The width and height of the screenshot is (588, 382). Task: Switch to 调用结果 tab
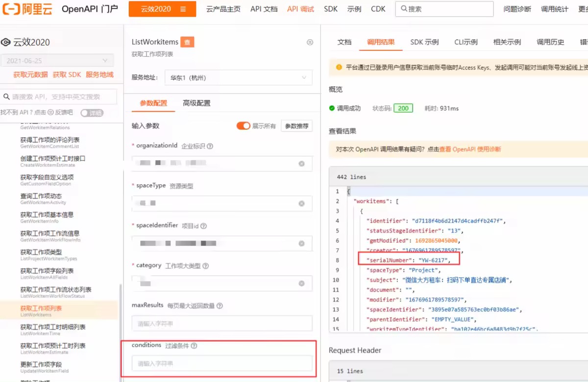(381, 42)
